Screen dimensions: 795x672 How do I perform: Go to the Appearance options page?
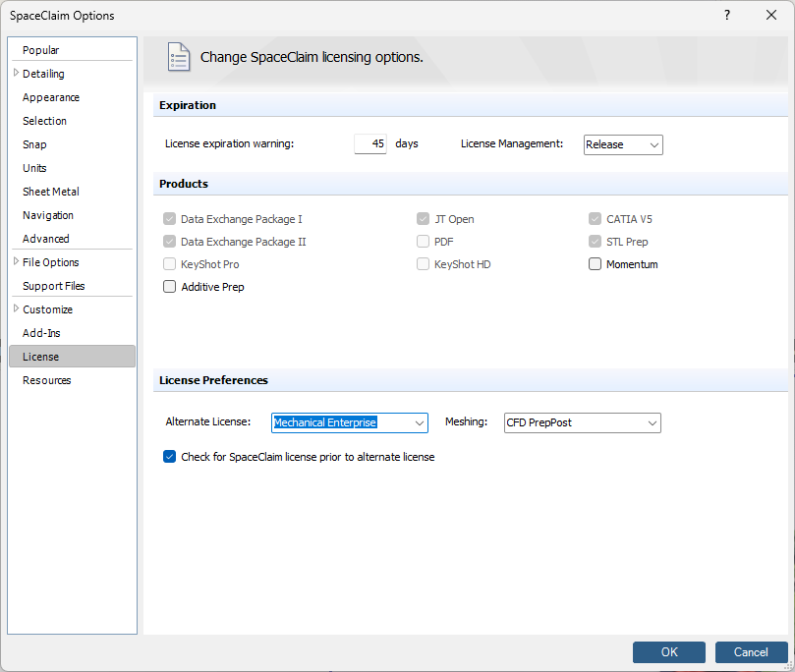pos(51,97)
